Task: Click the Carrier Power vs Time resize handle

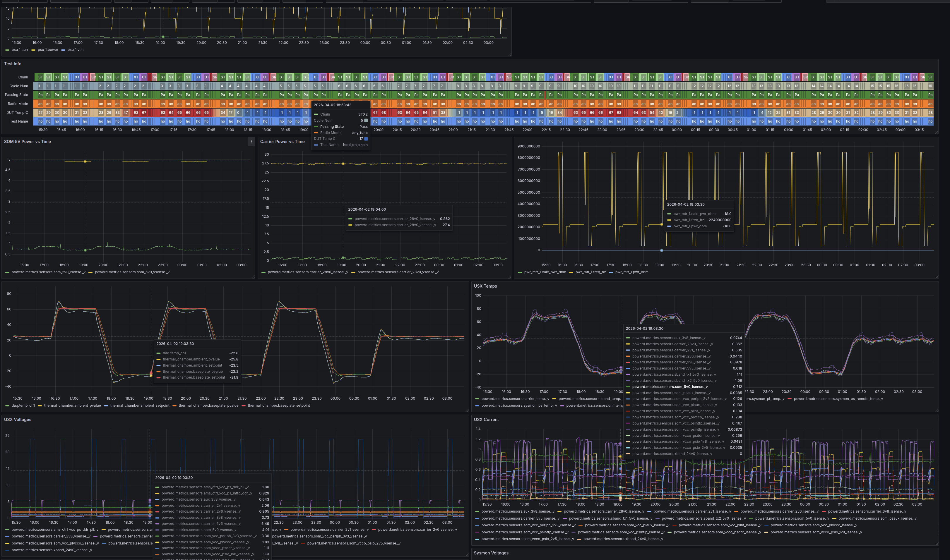Action: coord(510,277)
